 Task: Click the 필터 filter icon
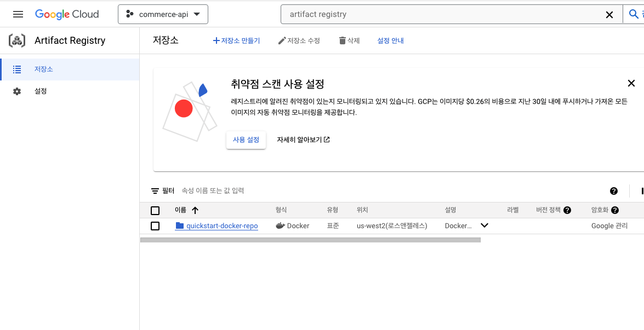(155, 190)
